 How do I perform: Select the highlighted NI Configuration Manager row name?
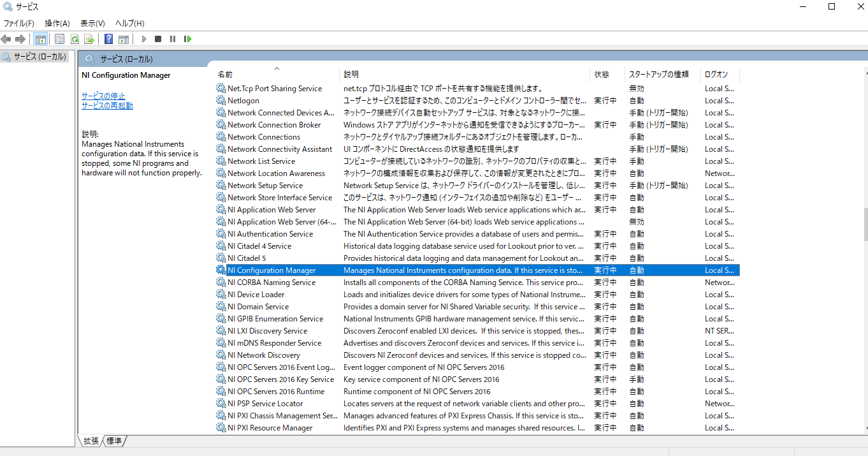271,270
